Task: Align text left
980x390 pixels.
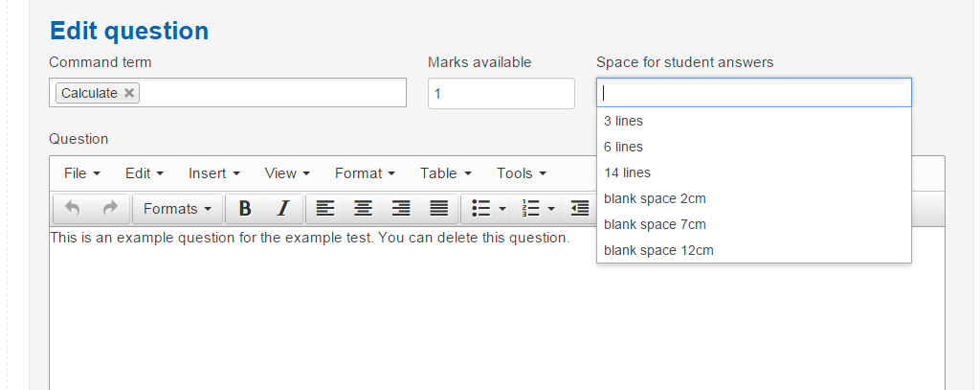Action: [325, 209]
